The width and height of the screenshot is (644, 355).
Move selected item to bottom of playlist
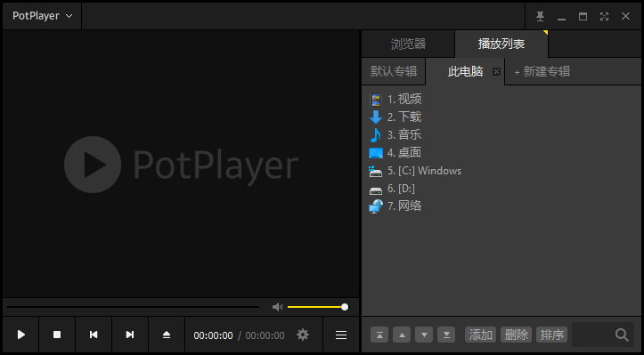point(446,335)
